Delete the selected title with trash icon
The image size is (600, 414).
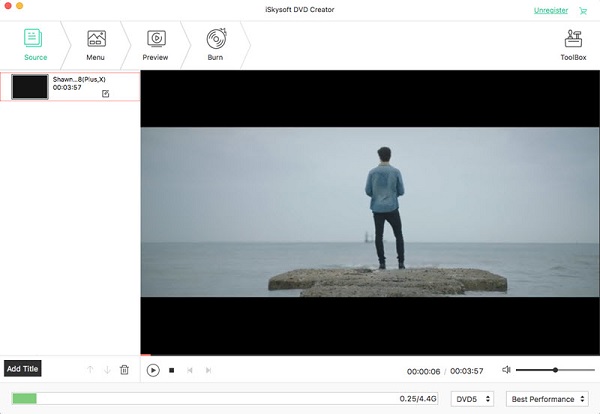(124, 370)
